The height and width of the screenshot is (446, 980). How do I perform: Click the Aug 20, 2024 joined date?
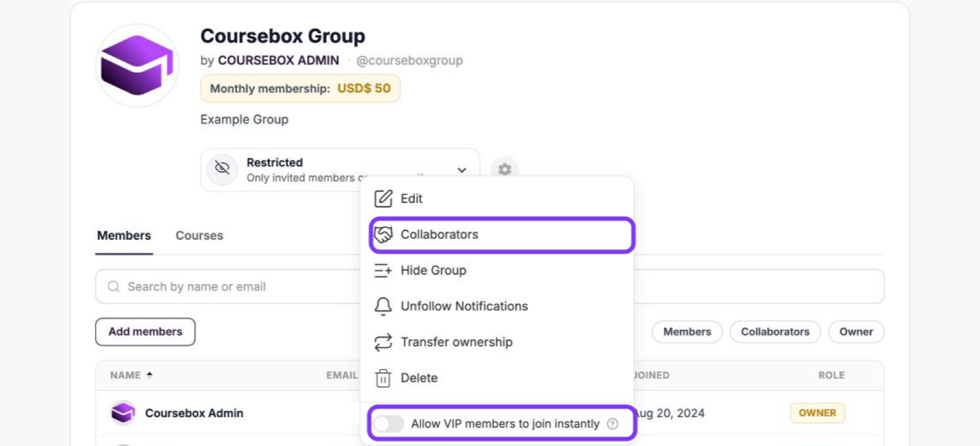click(669, 413)
